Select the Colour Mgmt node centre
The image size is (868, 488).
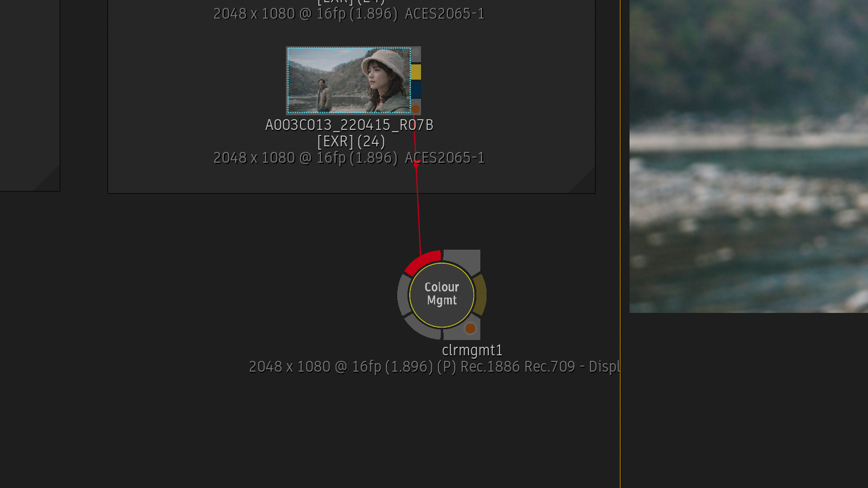tap(442, 295)
